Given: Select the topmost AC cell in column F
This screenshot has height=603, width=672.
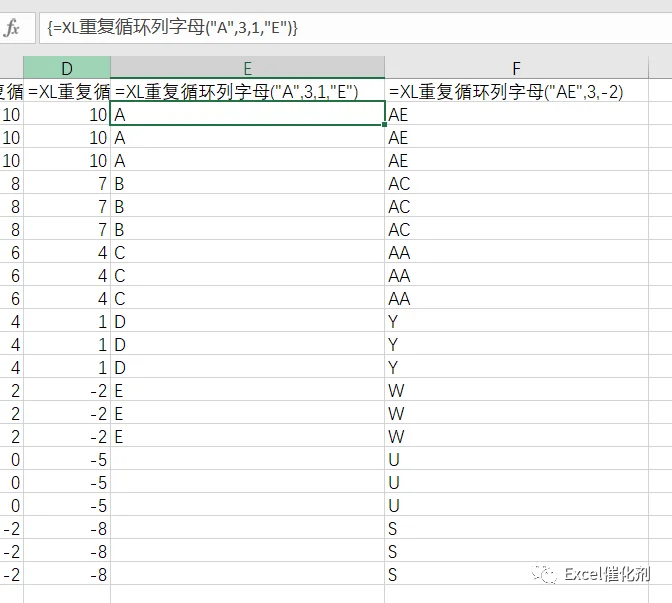Looking at the screenshot, I should [x=516, y=183].
